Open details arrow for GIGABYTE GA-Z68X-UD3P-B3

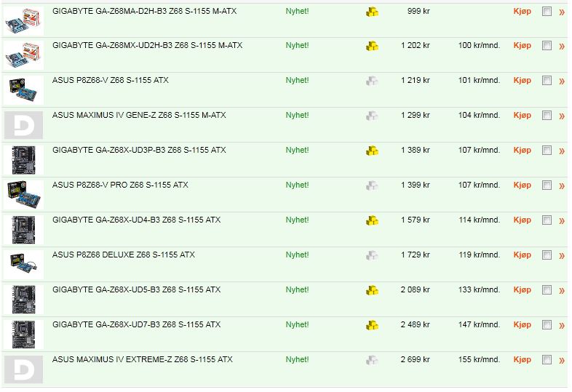562,151
